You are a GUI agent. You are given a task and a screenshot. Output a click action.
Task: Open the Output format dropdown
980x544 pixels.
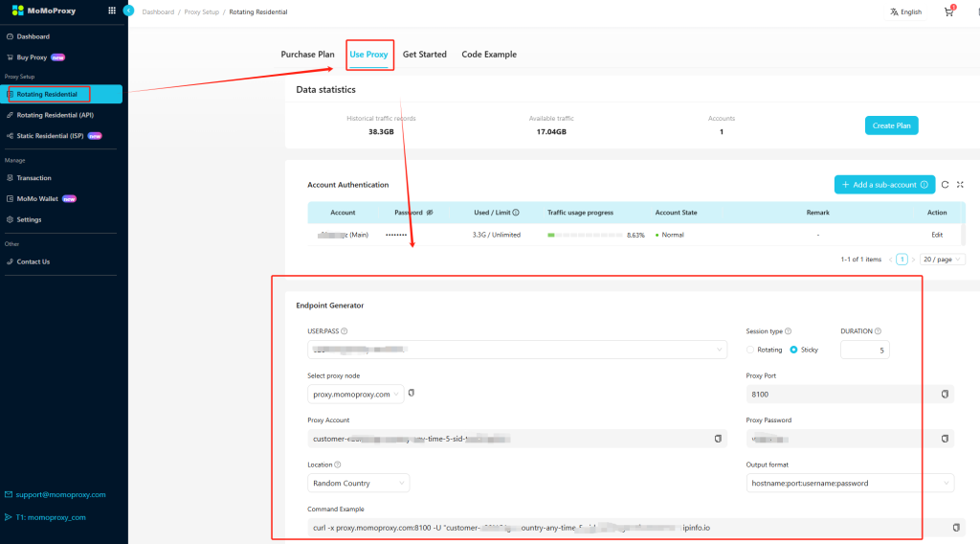pos(849,483)
